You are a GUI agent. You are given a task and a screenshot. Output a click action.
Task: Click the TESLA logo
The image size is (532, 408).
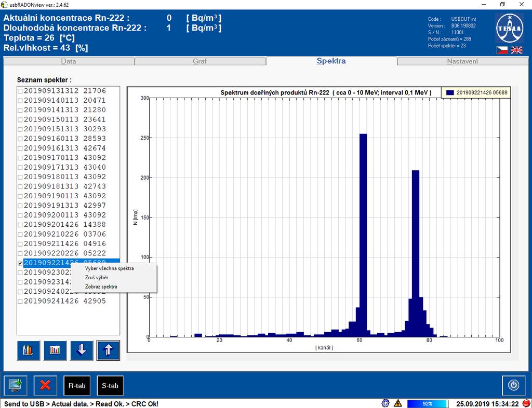509,29
